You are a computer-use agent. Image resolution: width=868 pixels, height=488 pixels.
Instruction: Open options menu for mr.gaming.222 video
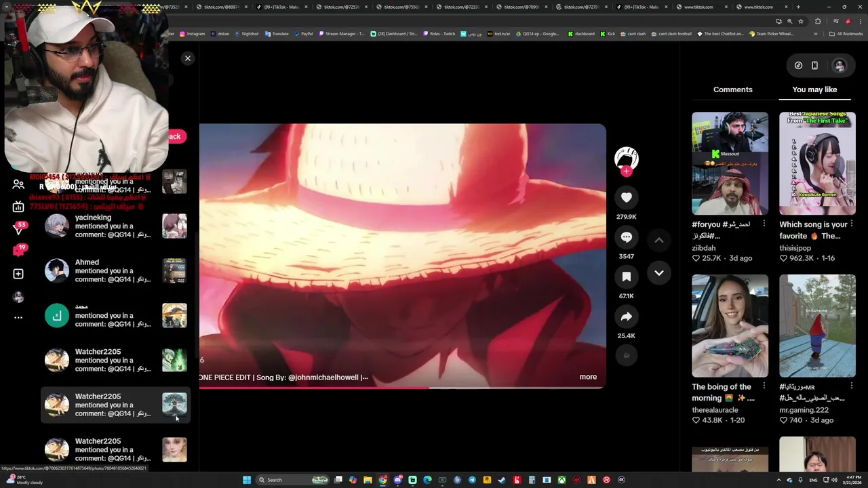click(x=852, y=386)
